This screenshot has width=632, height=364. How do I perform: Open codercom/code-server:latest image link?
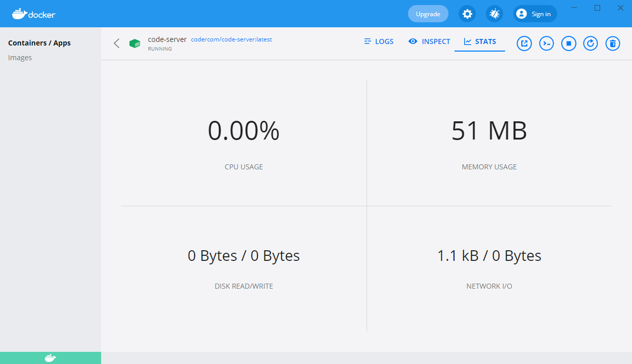(232, 39)
